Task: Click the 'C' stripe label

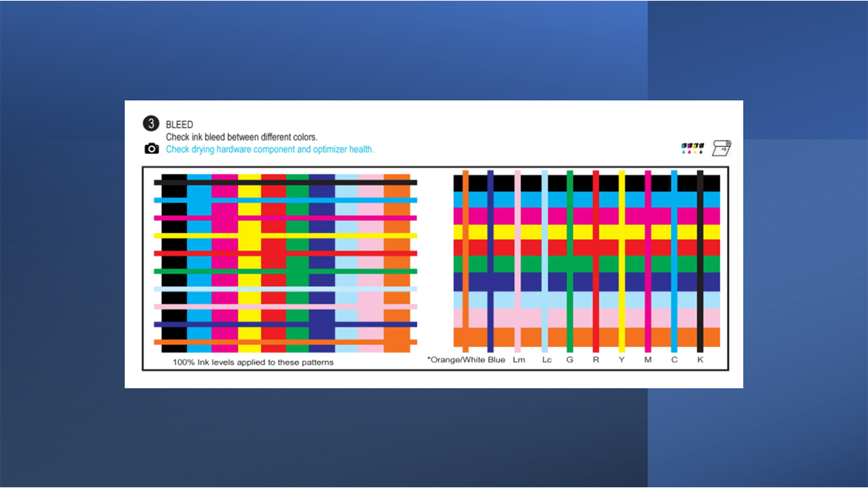Action: (674, 360)
